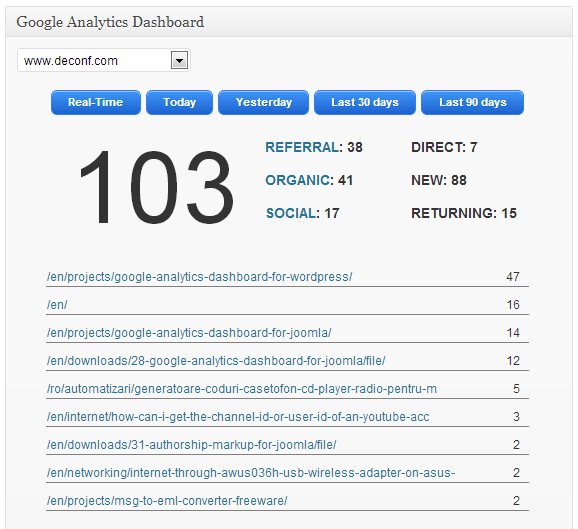578x529 pixels.
Task: Show Today's statistics
Action: [x=180, y=102]
